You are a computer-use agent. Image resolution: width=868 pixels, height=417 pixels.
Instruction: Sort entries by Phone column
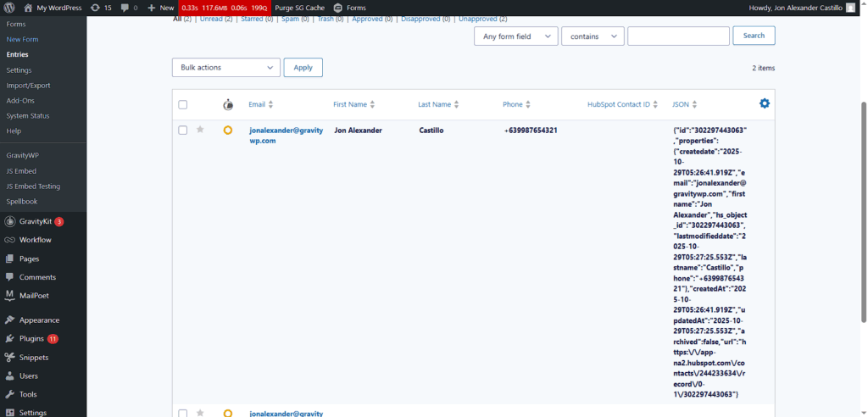point(516,104)
